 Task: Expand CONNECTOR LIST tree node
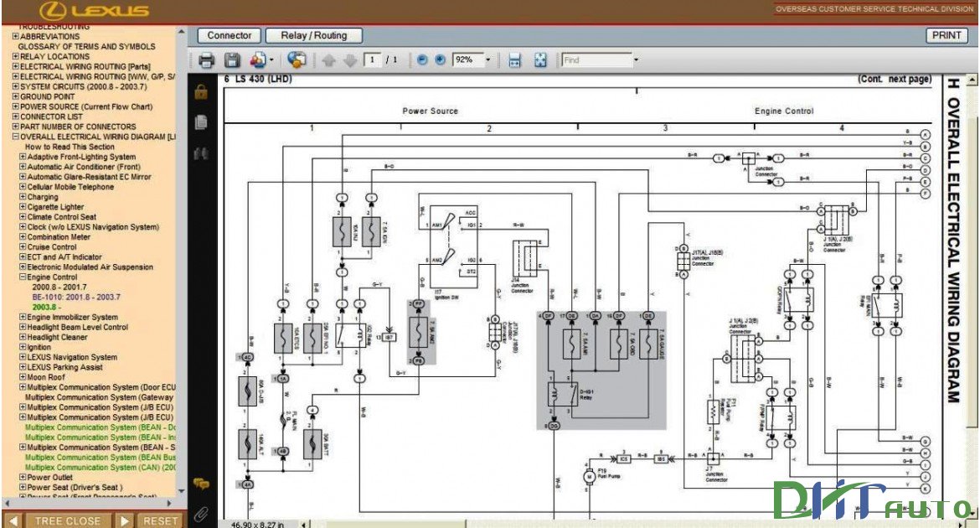(x=16, y=116)
